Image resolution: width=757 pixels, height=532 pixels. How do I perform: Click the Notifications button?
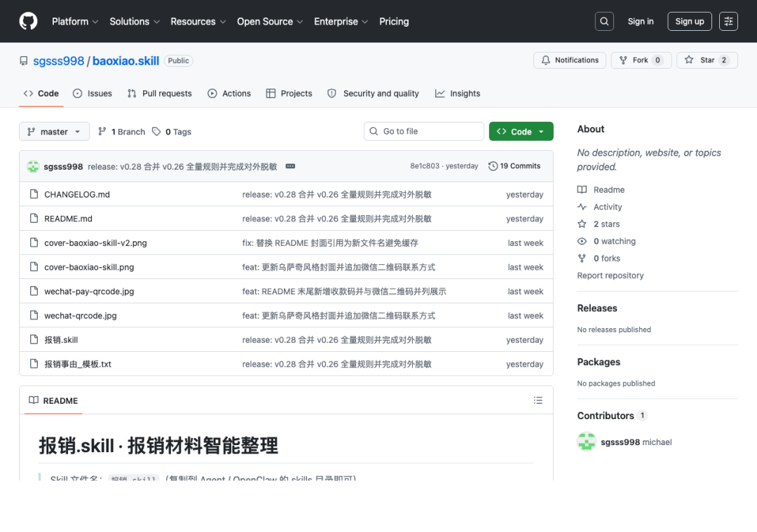(x=570, y=60)
